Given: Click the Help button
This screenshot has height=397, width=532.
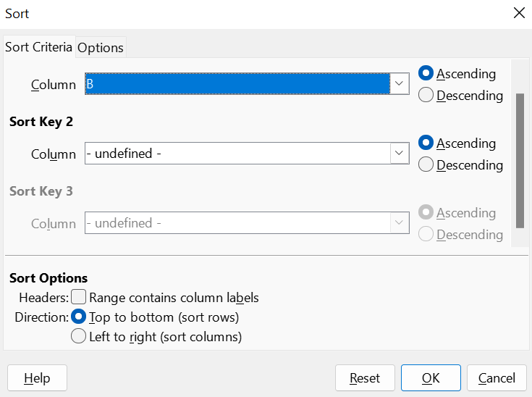Looking at the screenshot, I should (38, 378).
